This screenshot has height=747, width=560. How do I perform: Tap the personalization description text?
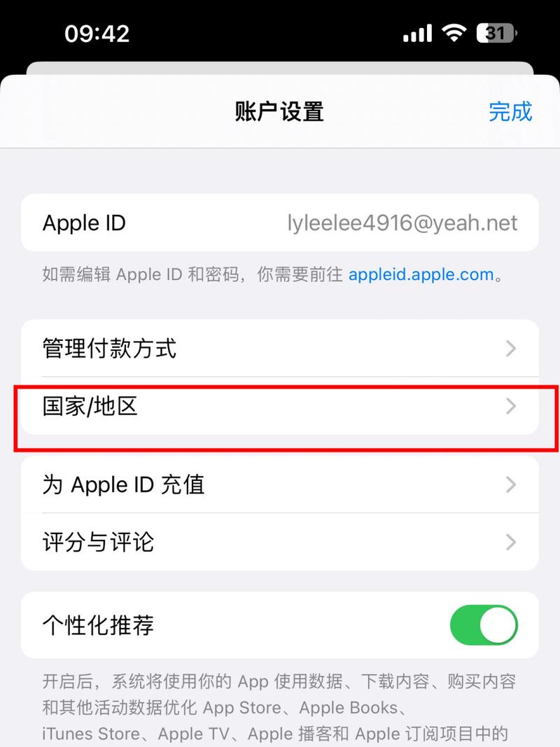point(279,708)
